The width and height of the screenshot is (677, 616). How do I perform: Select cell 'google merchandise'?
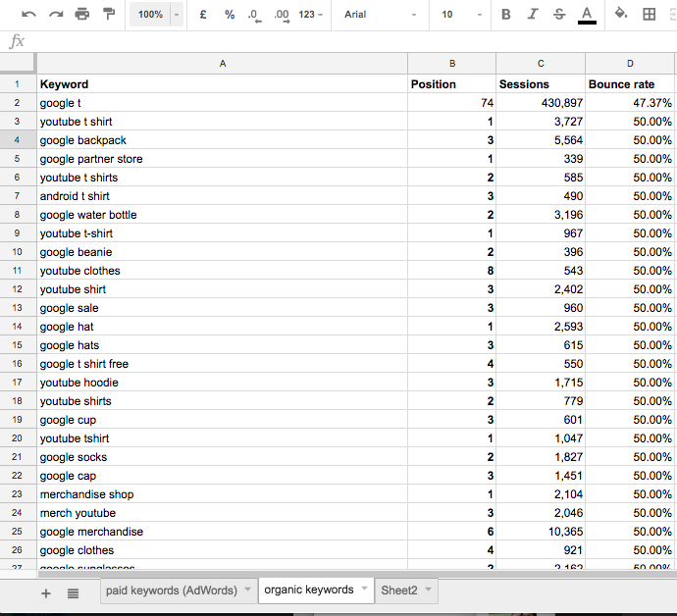tap(223, 532)
